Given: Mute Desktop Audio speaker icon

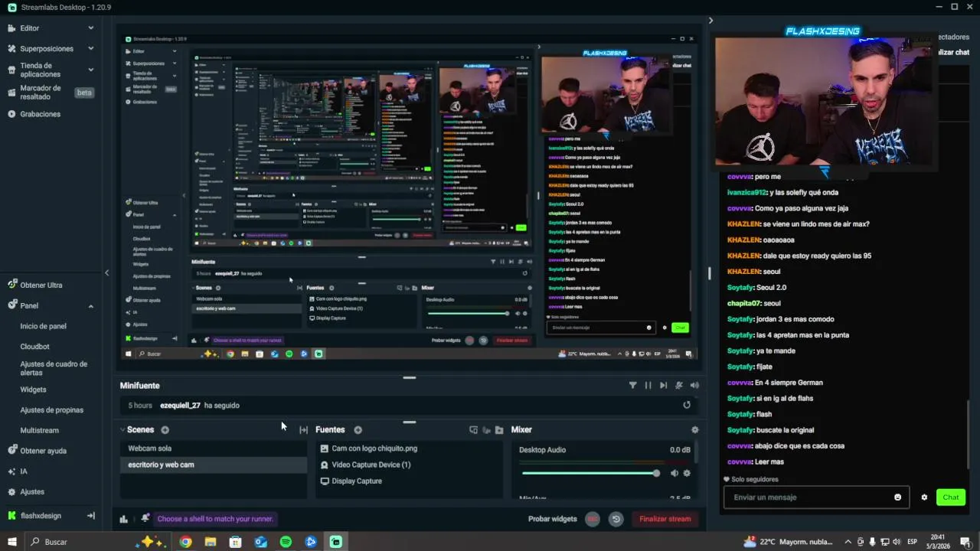Looking at the screenshot, I should point(674,474).
